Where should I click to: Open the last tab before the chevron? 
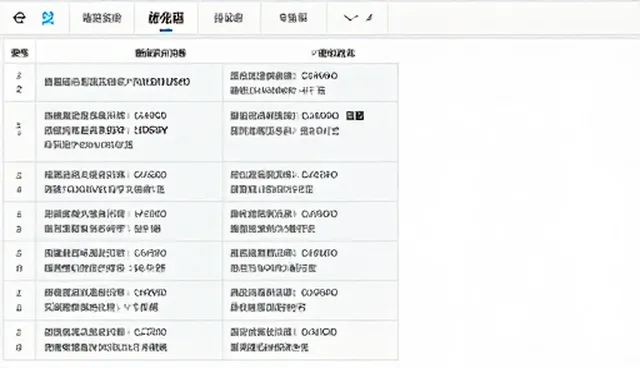click(x=293, y=18)
